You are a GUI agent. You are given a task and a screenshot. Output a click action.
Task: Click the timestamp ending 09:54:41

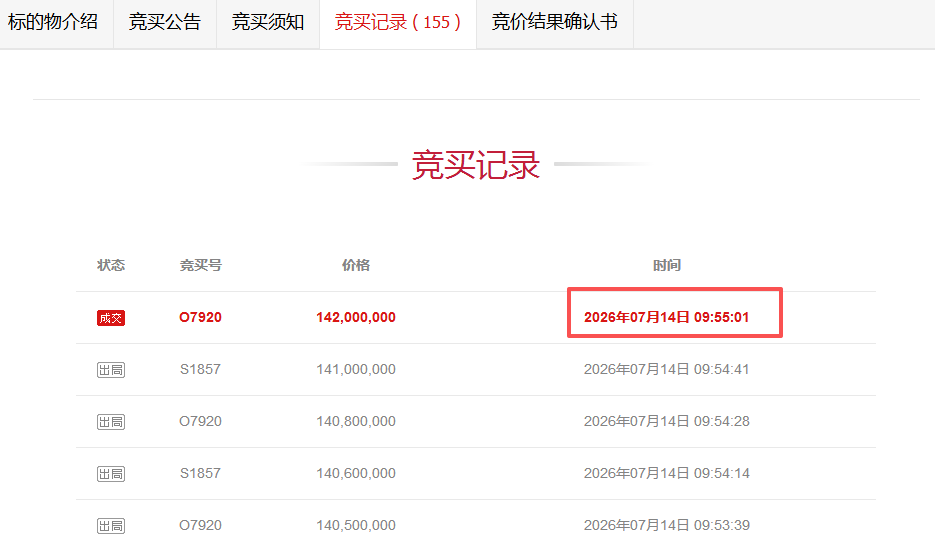(x=667, y=369)
